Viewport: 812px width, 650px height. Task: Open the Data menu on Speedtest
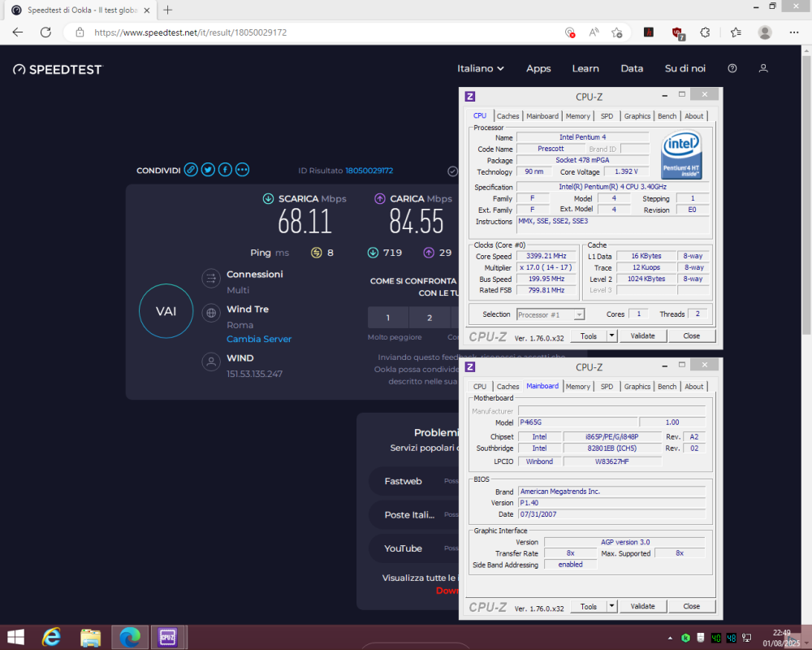click(632, 68)
